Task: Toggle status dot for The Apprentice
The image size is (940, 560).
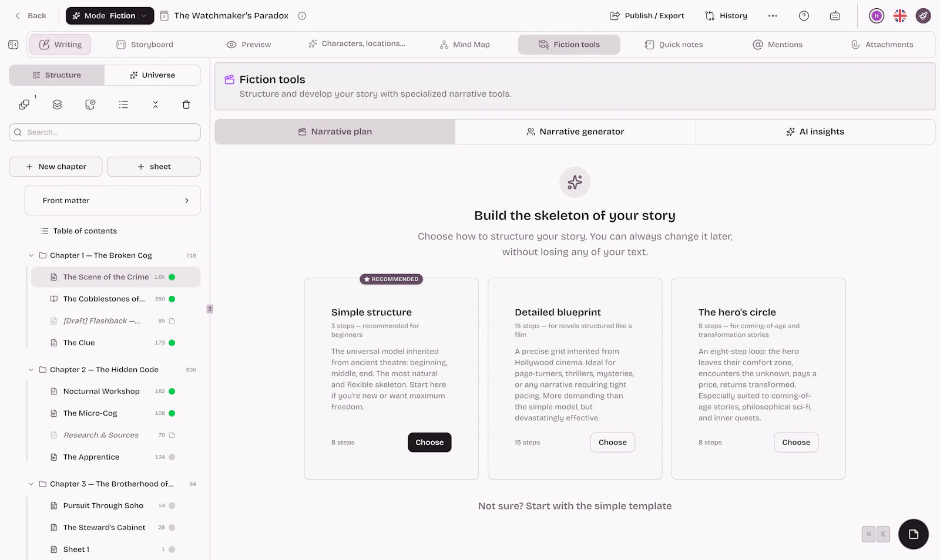Action: pyautogui.click(x=172, y=457)
